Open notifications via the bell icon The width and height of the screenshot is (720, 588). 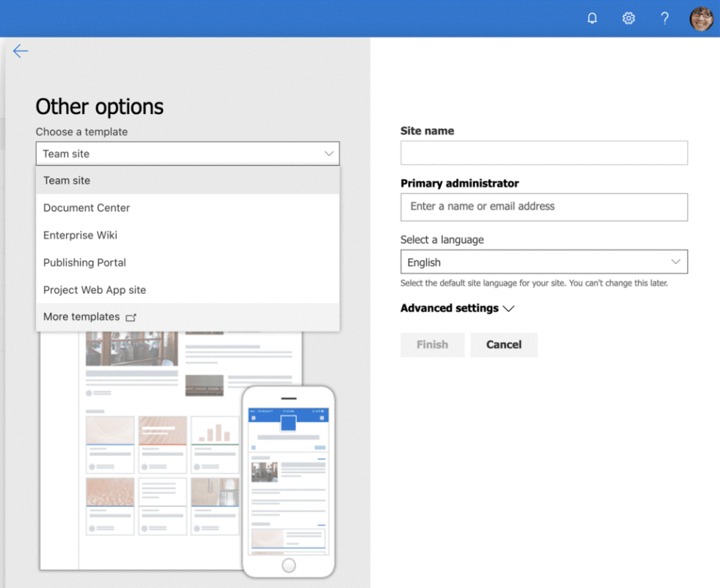pos(592,18)
